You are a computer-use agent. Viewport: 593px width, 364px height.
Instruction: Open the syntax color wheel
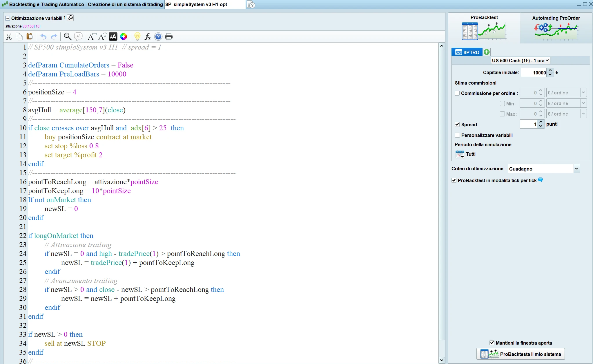(x=124, y=36)
